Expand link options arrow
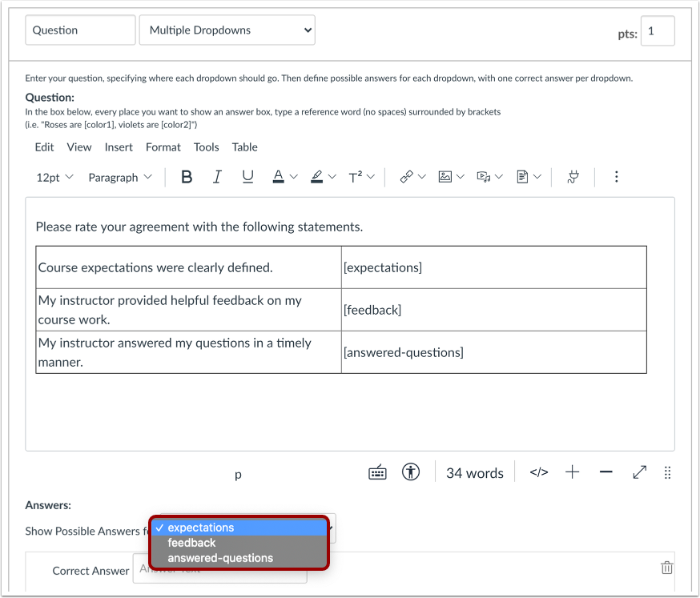This screenshot has height=598, width=700. [422, 177]
